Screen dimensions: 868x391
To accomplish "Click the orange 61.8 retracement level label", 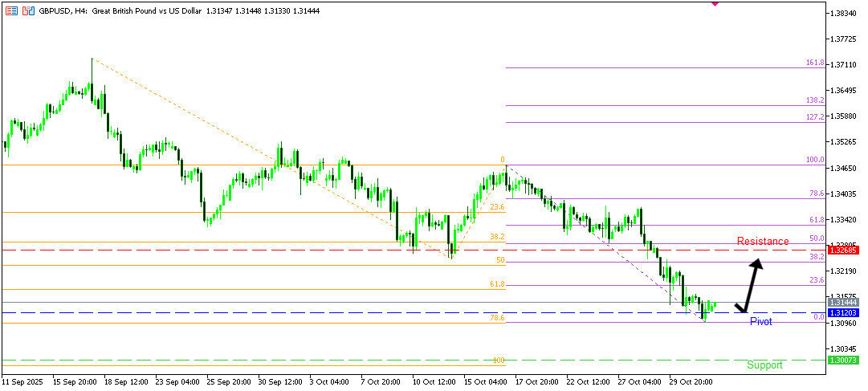I will [497, 284].
